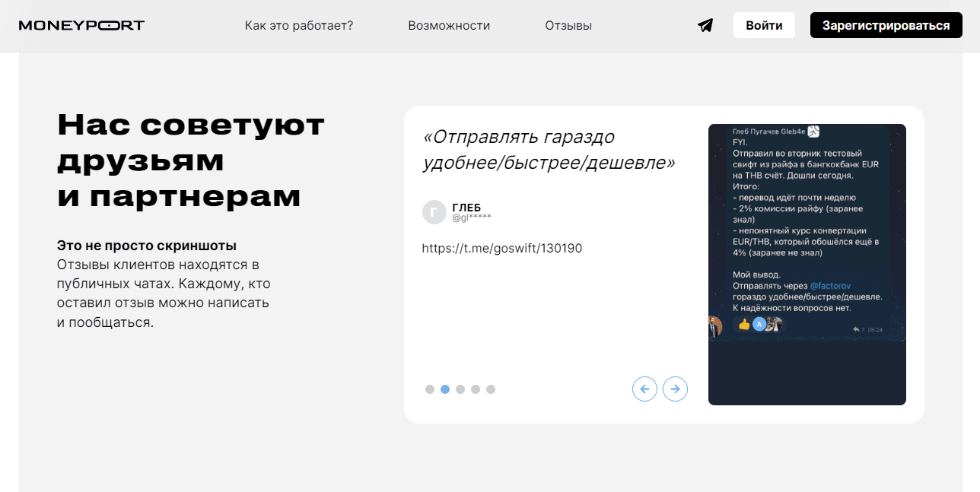
Task: Click the Telegram paper plane icon in the header
Action: (x=705, y=25)
